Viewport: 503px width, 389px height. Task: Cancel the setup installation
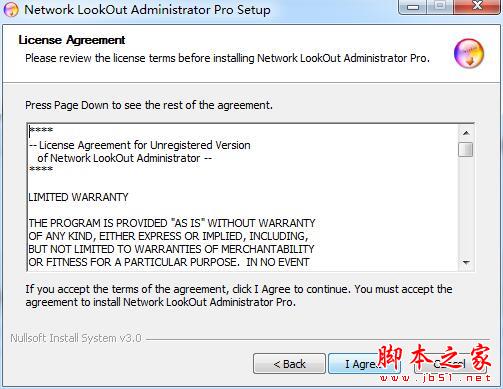point(450,364)
